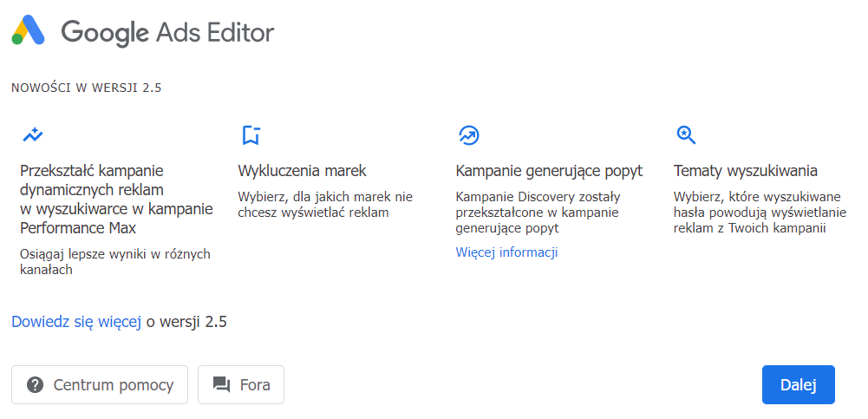Open the Dowiedz się więcej link
Screen dimensions: 868x419
(76, 322)
